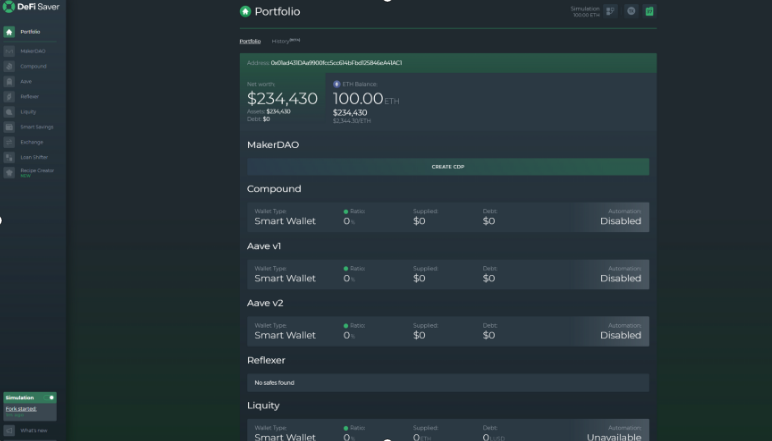Click the CREATE CDP button
This screenshot has height=441, width=772.
pos(448,167)
